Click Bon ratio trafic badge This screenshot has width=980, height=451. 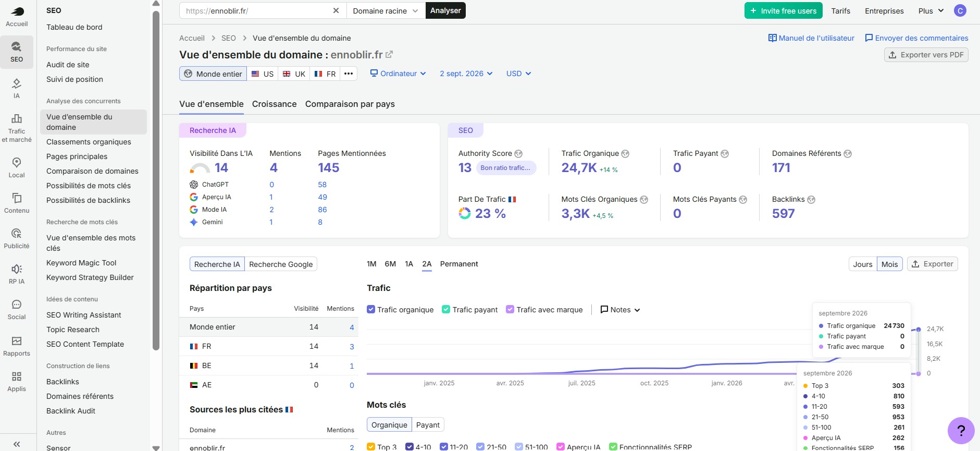[x=505, y=168]
